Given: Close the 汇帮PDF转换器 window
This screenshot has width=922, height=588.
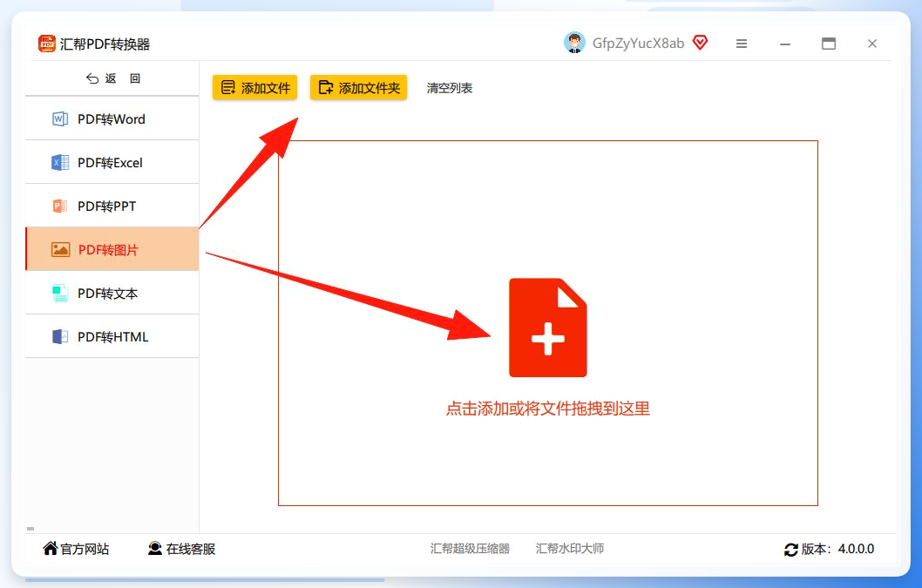Looking at the screenshot, I should point(872,44).
